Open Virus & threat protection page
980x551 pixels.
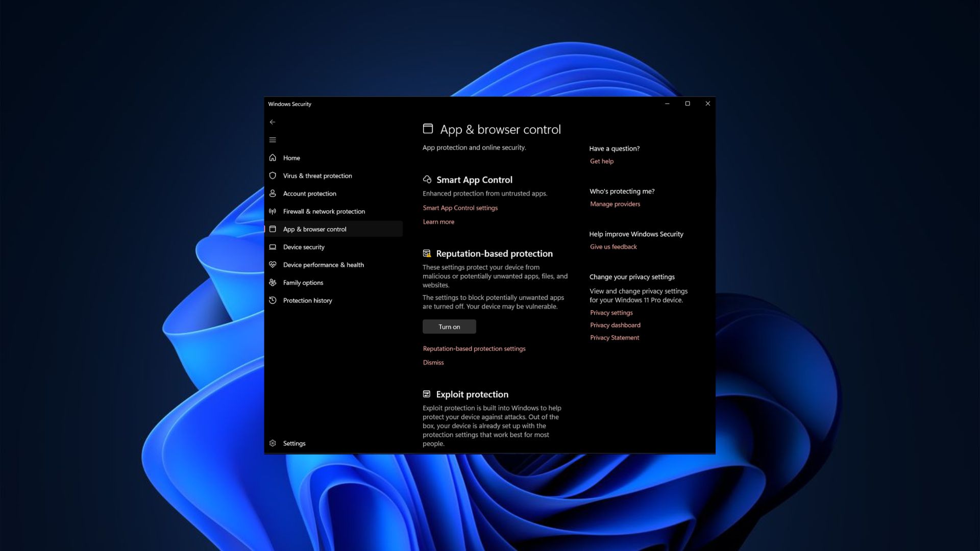click(x=334, y=176)
